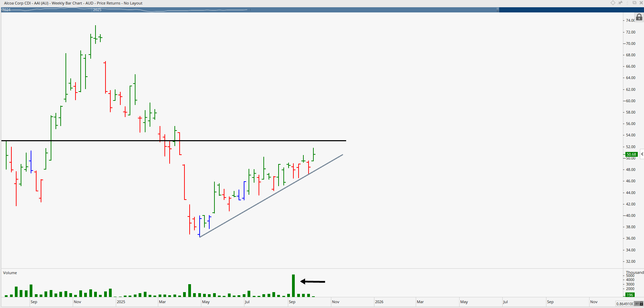Click the Volume panel label
The image size is (644, 308).
tap(10, 273)
